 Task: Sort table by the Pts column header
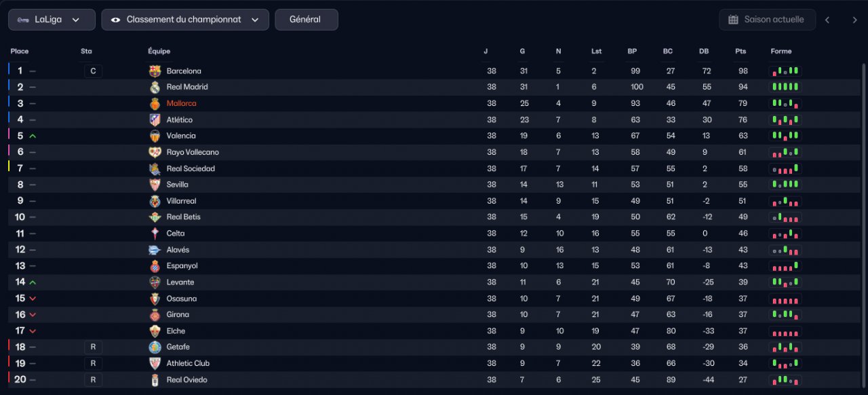741,51
